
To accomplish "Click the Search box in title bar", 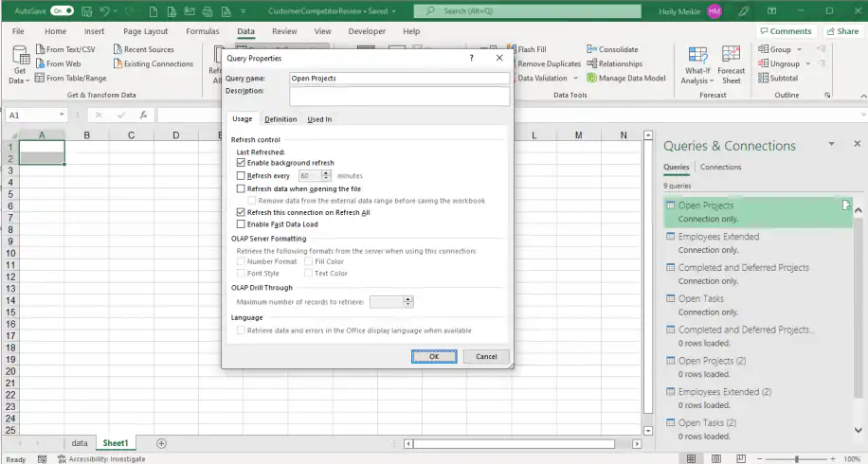I will pyautogui.click(x=528, y=11).
